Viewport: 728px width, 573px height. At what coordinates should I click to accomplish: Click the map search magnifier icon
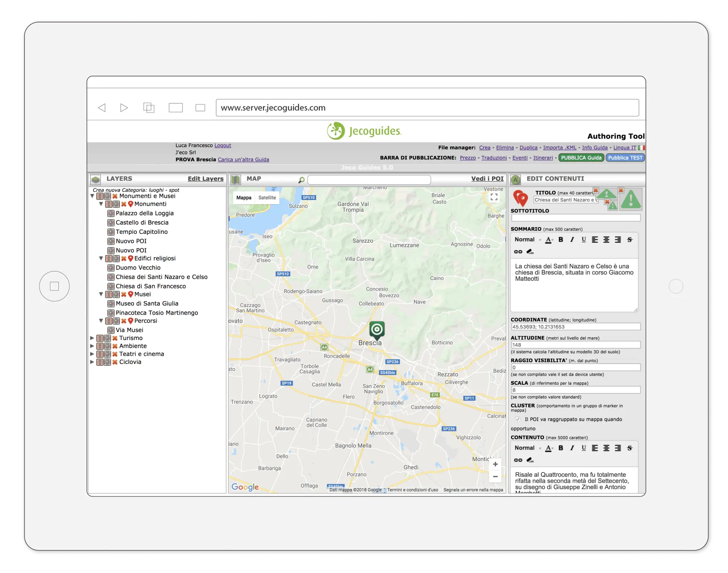tap(301, 180)
